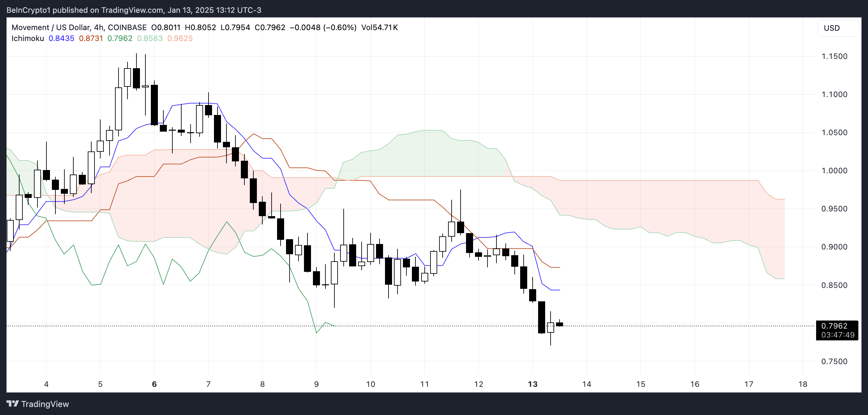This screenshot has width=868, height=415.
Task: Select the orange Ichimoku value 0.8731
Action: click(x=91, y=38)
